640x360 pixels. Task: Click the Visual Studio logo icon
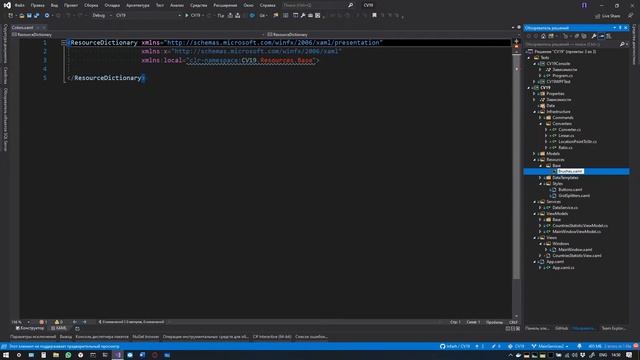(x=7, y=5)
